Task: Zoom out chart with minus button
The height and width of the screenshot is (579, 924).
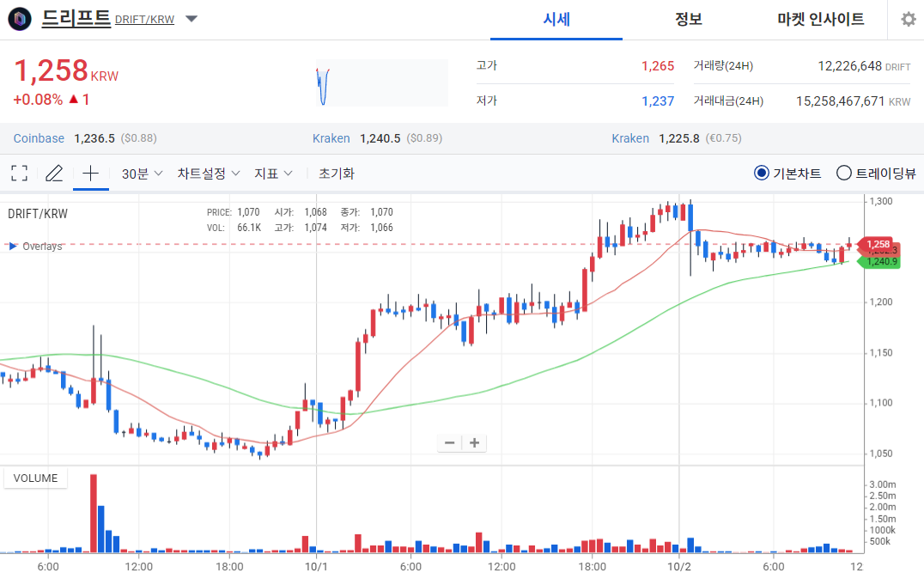Action: [x=449, y=443]
